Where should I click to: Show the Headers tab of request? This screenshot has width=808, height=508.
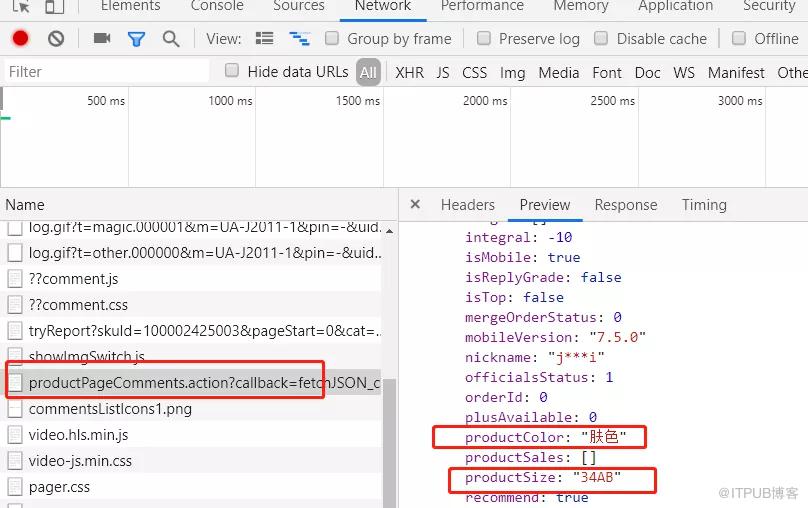tap(467, 205)
